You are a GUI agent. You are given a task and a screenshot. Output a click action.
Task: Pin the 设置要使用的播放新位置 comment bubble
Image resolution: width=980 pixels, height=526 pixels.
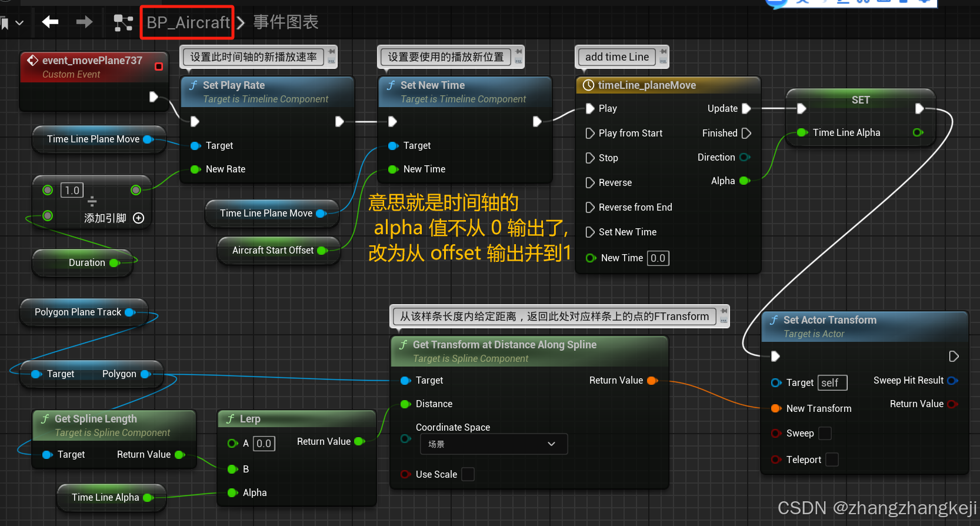point(518,52)
